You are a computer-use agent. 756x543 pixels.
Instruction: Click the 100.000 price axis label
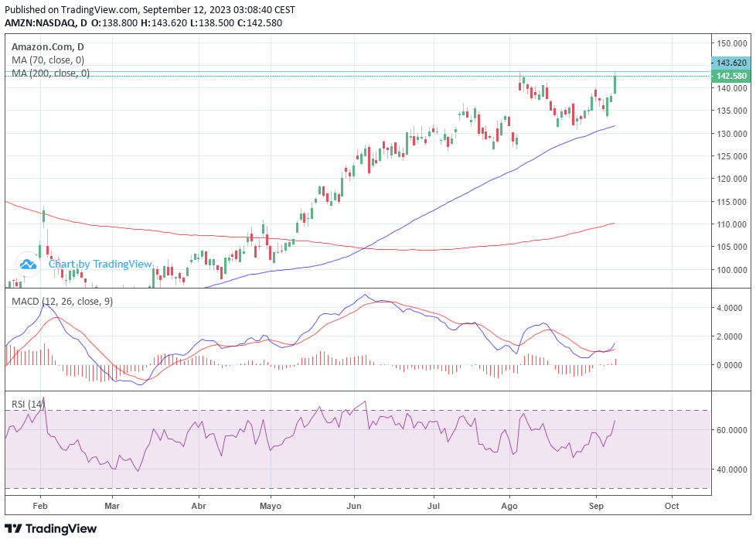732,270
